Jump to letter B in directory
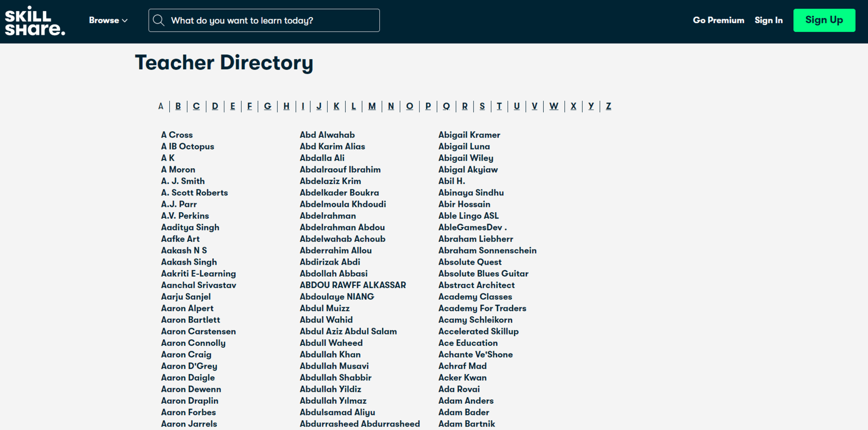The height and width of the screenshot is (430, 868). pos(178,106)
